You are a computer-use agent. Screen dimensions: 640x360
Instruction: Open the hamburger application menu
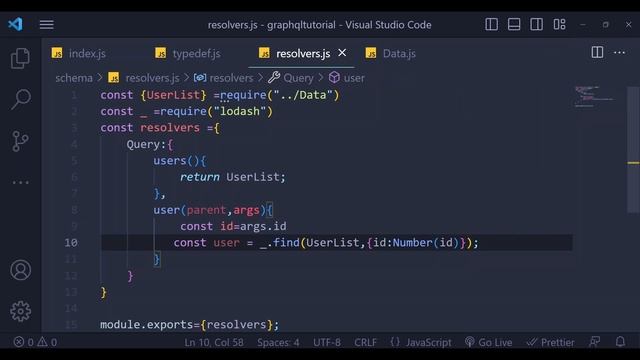tap(47, 24)
